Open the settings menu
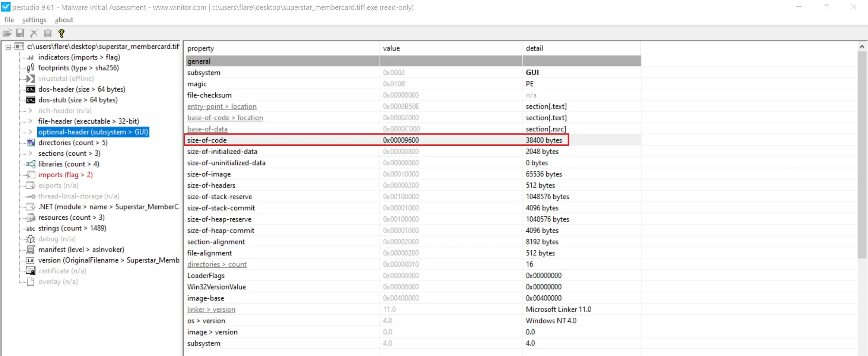 tap(34, 20)
